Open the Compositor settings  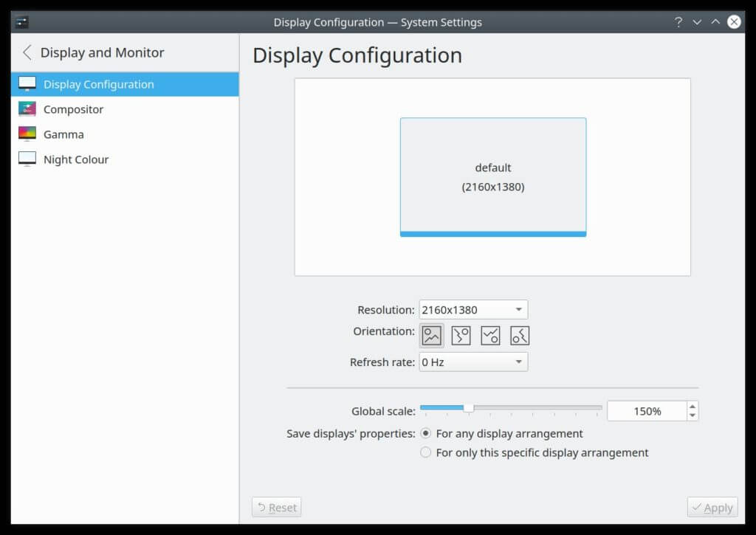coord(71,108)
